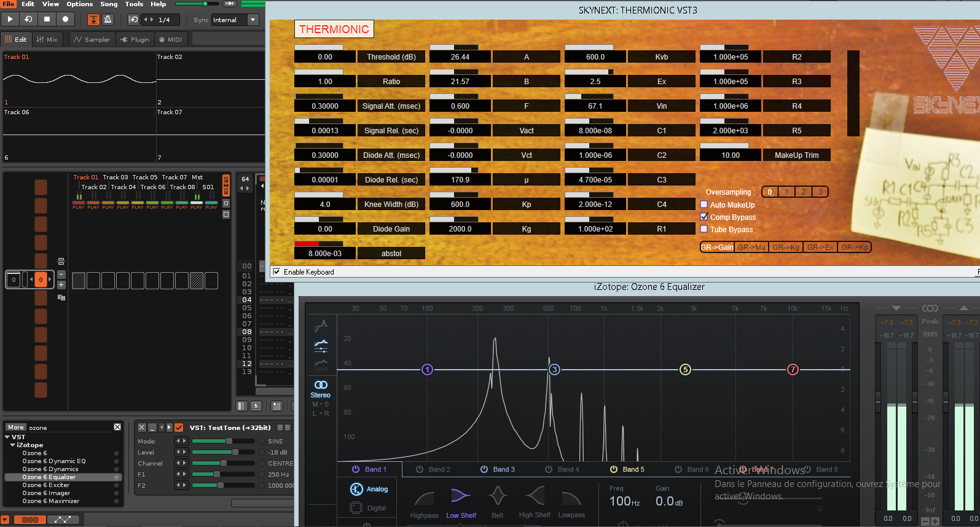Click the MakeUp Trim value 10.00

point(731,155)
